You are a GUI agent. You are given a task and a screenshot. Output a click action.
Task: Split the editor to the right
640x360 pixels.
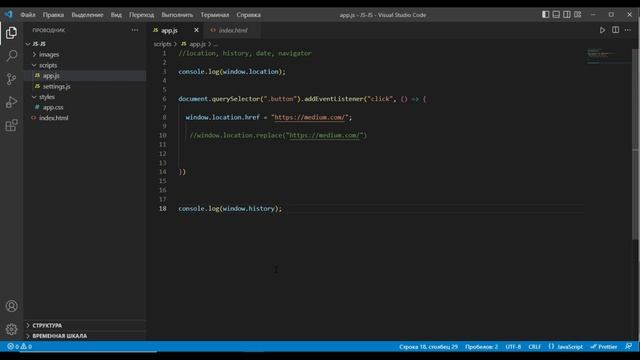tap(616, 30)
